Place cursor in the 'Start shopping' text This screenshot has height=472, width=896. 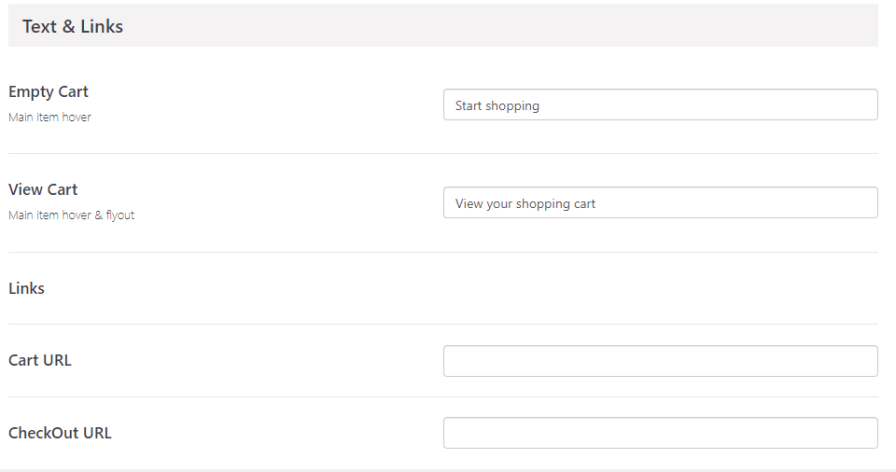pos(497,105)
